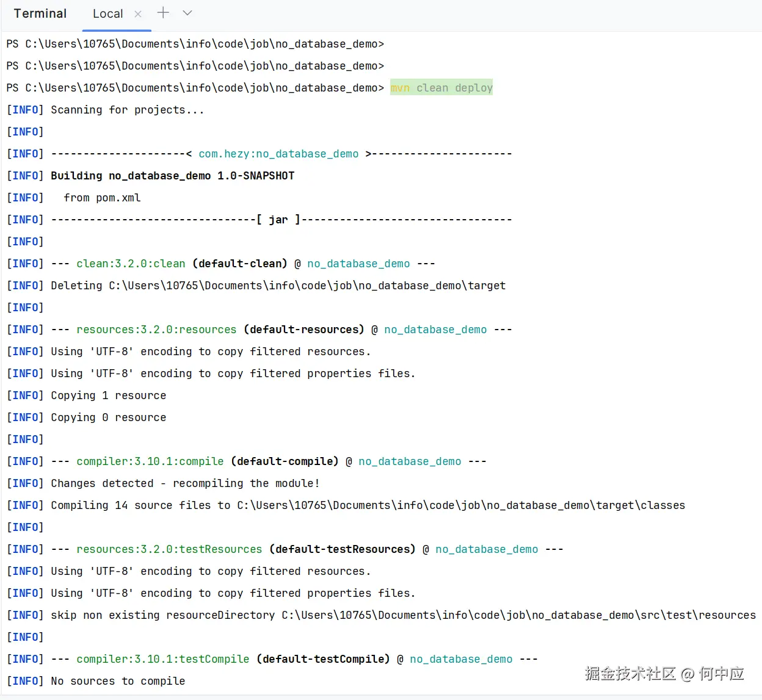The height and width of the screenshot is (700, 762).
Task: Click 'Building no_database_demo 1.0-SNAPSHOT' line
Action: point(172,176)
